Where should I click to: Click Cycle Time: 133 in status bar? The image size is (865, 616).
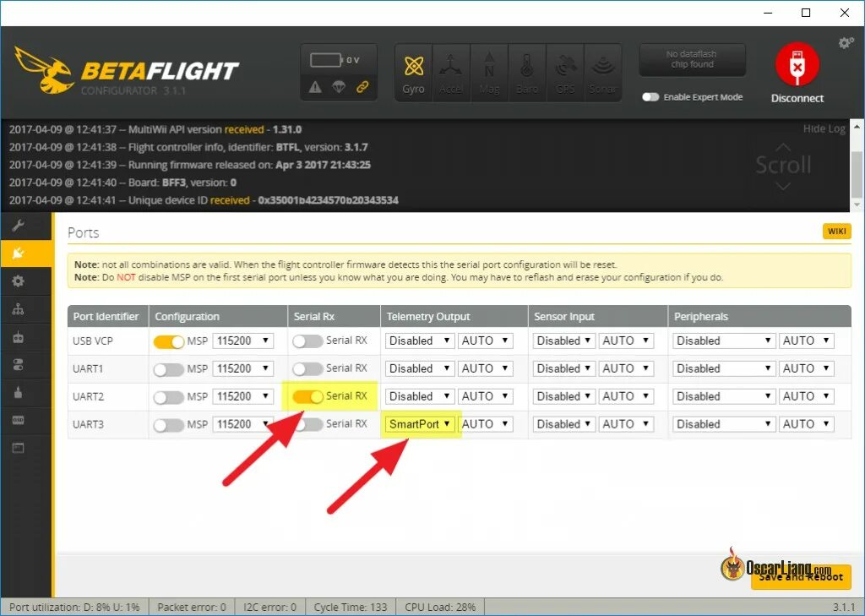pyautogui.click(x=351, y=608)
